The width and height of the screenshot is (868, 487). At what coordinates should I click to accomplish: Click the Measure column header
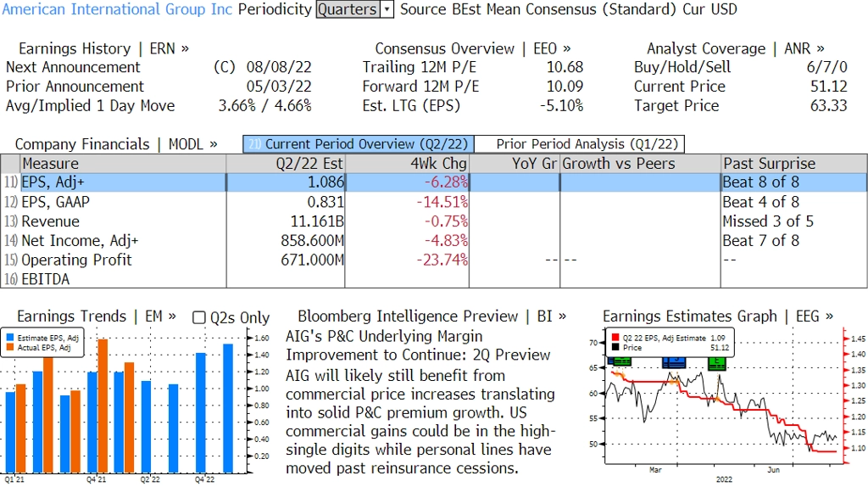(x=123, y=164)
